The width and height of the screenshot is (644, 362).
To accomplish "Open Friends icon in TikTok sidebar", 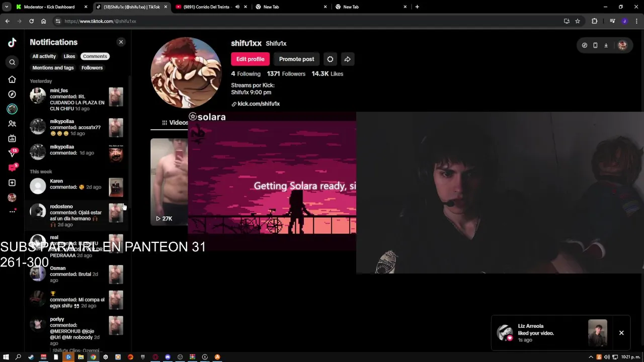I will point(12,124).
